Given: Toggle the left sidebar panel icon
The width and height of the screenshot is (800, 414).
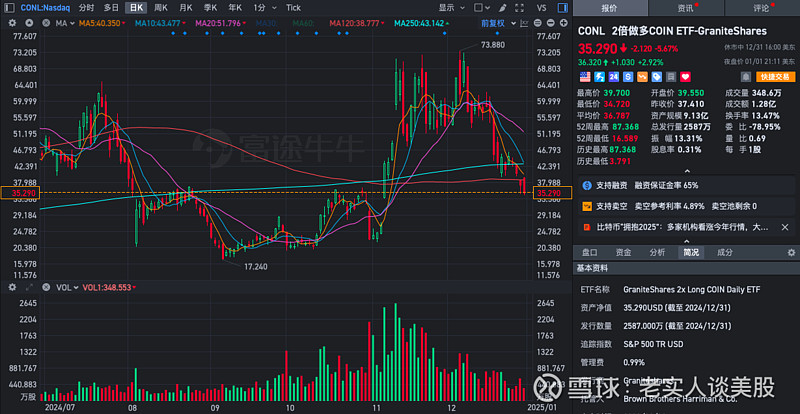Looking at the screenshot, I should [x=11, y=8].
